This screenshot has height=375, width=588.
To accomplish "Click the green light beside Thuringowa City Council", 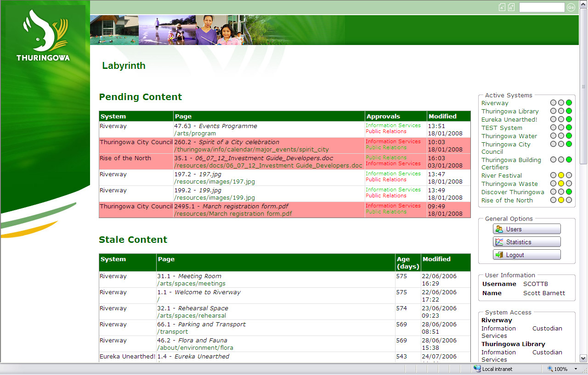I will point(569,145).
